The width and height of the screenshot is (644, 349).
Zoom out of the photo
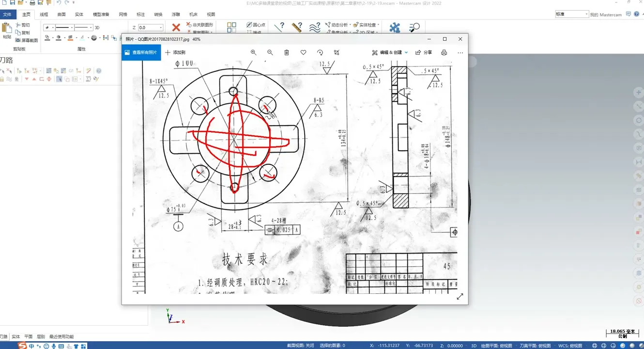point(270,52)
